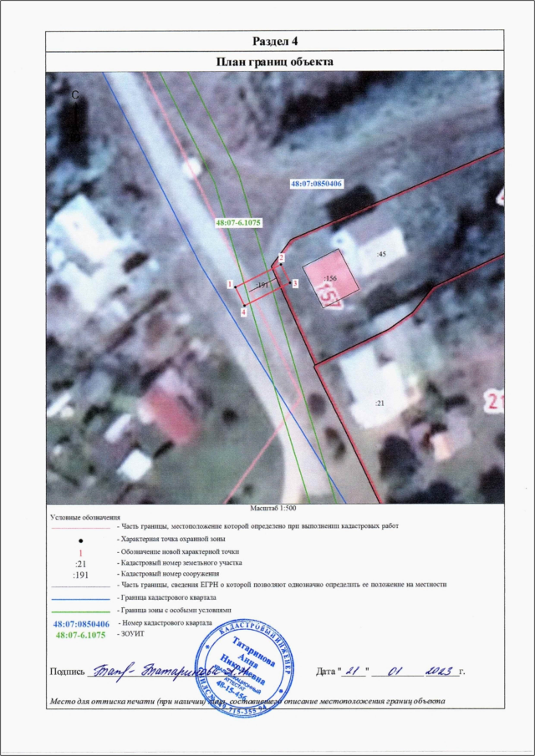Click the ":21" sample in the legend
Screen dimensions: 535x756
click(80, 563)
